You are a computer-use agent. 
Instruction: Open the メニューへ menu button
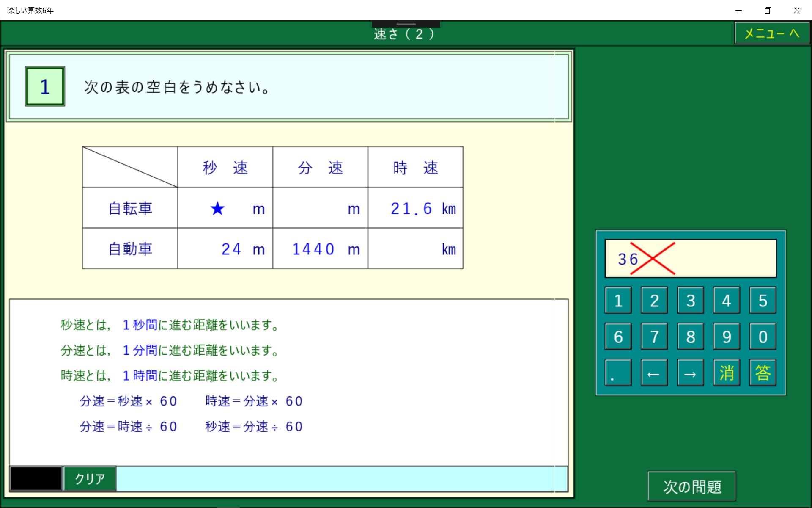pos(772,33)
